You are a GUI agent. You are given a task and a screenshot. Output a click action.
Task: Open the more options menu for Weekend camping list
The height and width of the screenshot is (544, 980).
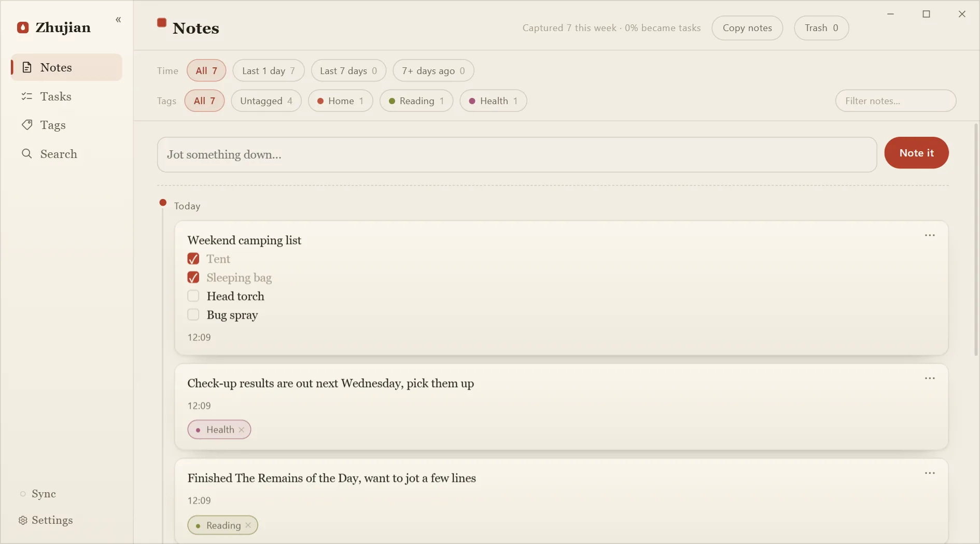coord(930,235)
